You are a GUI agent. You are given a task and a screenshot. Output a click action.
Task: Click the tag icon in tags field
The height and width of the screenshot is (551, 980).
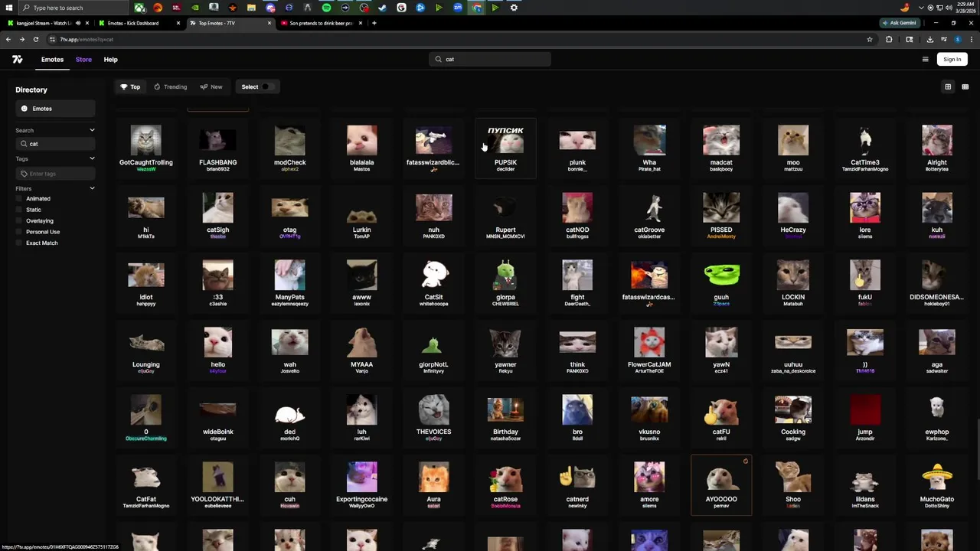(x=24, y=174)
